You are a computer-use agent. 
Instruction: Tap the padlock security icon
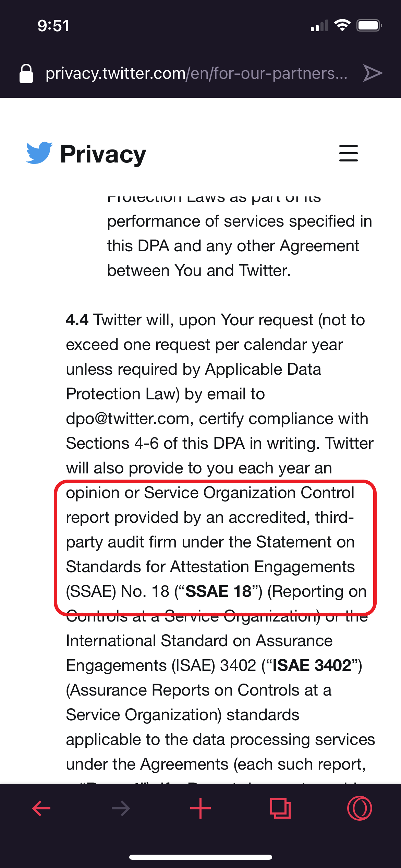pos(26,73)
